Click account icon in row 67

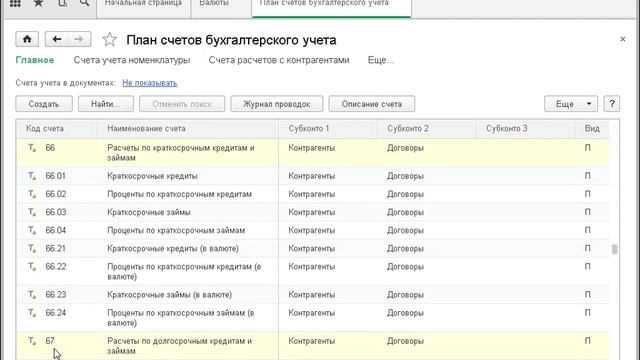pos(32,341)
